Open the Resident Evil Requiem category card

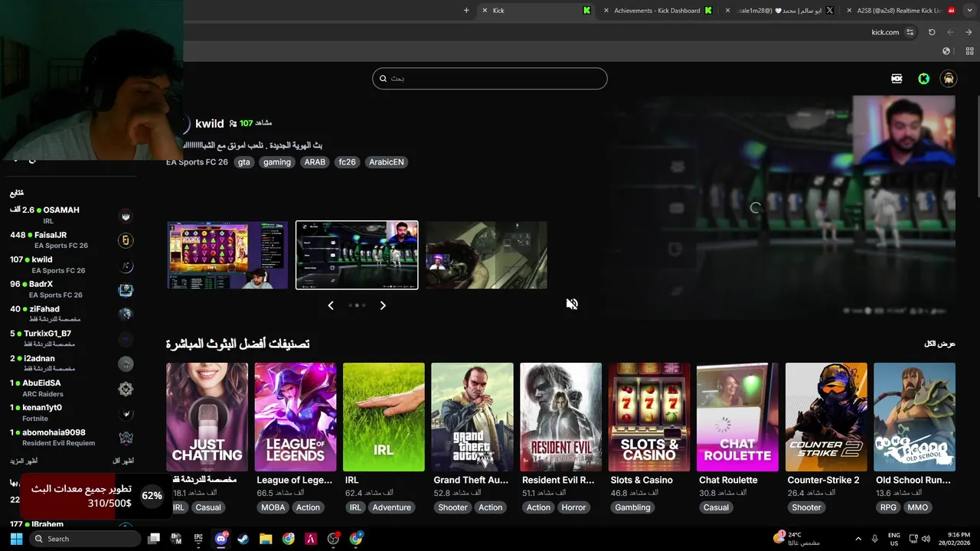click(560, 417)
